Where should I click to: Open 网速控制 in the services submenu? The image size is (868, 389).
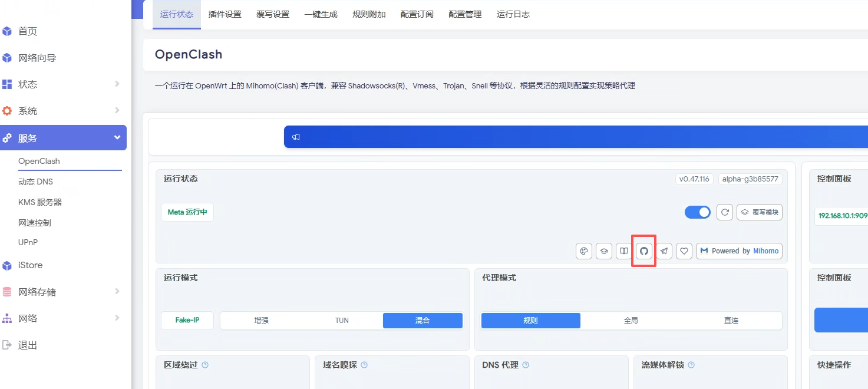coord(35,223)
